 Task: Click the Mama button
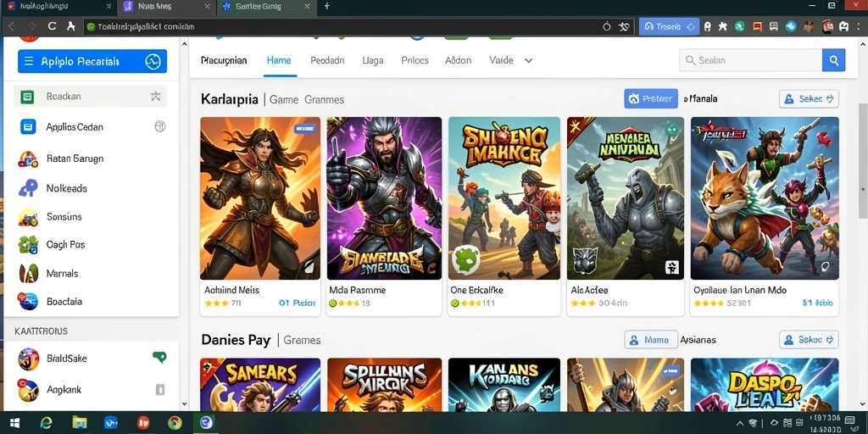(x=651, y=340)
